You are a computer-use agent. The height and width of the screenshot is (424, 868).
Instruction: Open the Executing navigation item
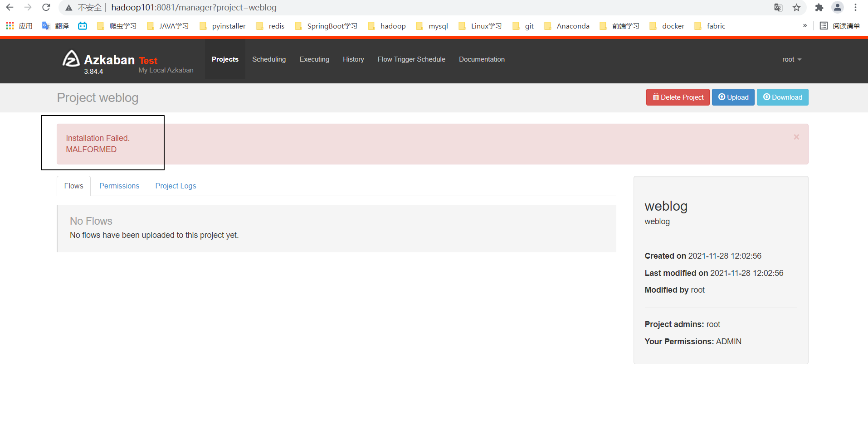(314, 59)
